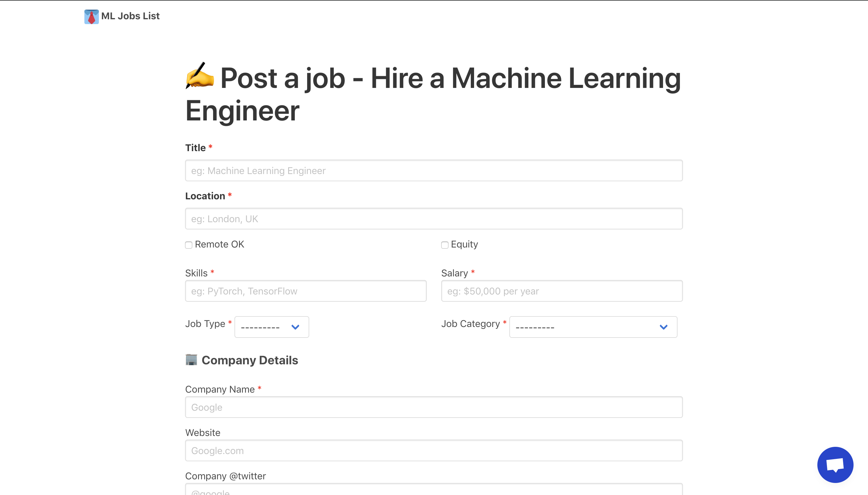Screen dimensions: 868x495
Task: Click the Skills input field
Action: point(305,291)
